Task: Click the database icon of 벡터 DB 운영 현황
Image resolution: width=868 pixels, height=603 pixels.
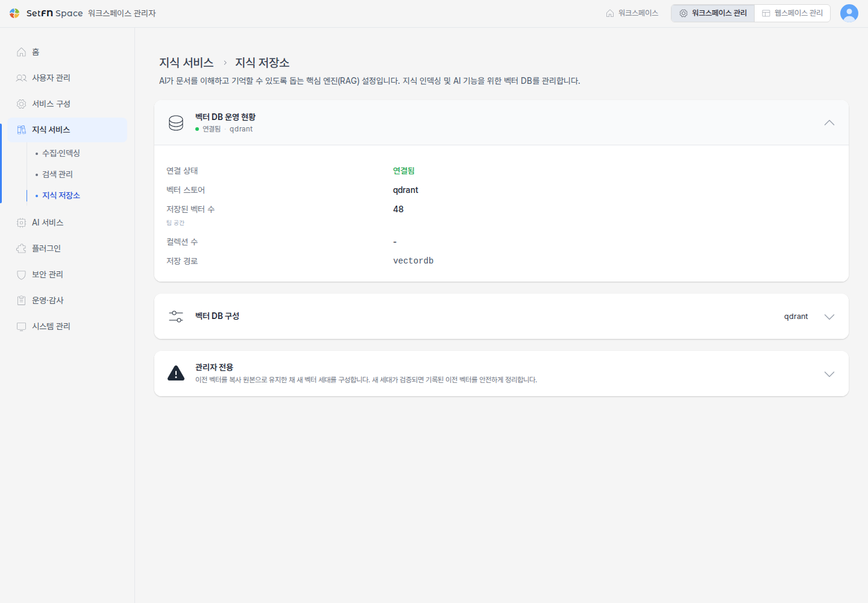Action: click(x=176, y=123)
